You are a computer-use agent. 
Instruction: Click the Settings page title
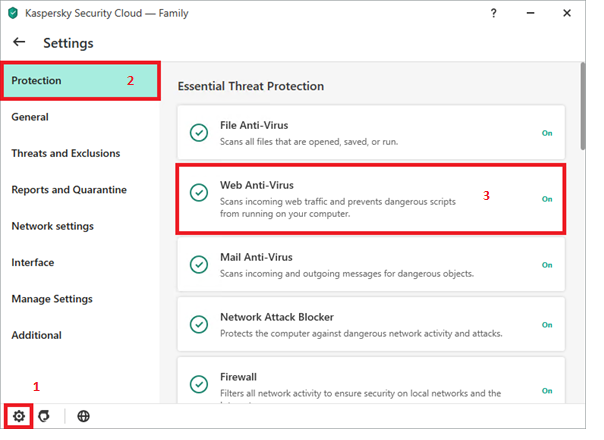click(68, 43)
